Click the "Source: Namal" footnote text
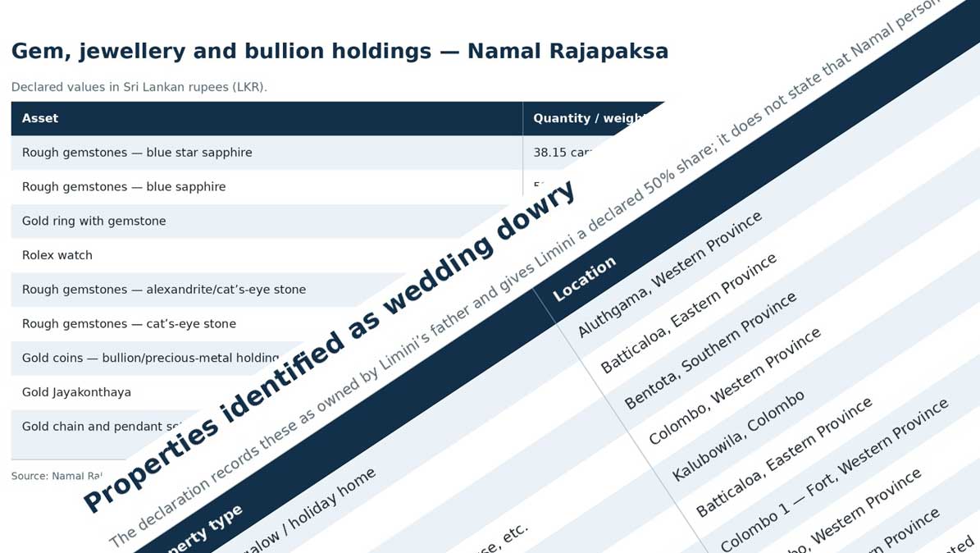This screenshot has width=980, height=553. 57,476
